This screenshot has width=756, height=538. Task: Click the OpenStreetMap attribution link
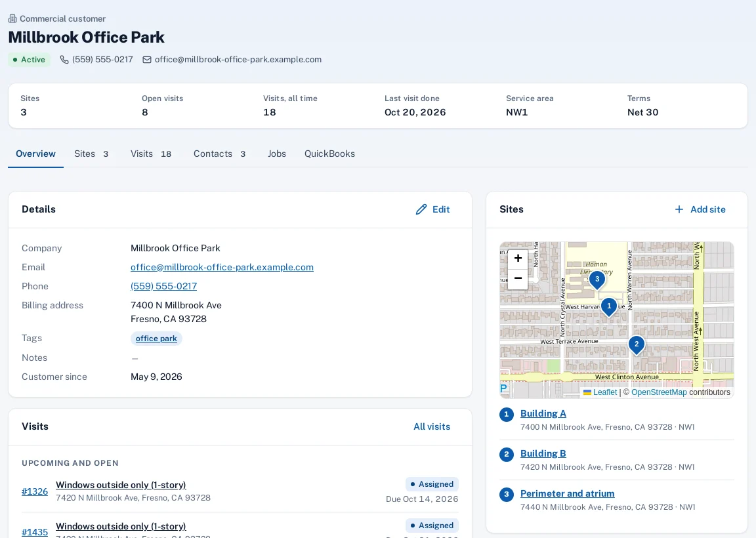(659, 392)
